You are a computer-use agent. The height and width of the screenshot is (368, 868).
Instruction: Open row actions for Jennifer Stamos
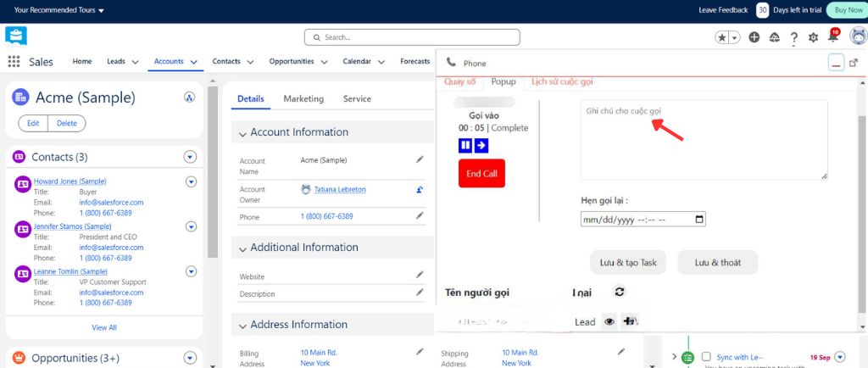191,226
